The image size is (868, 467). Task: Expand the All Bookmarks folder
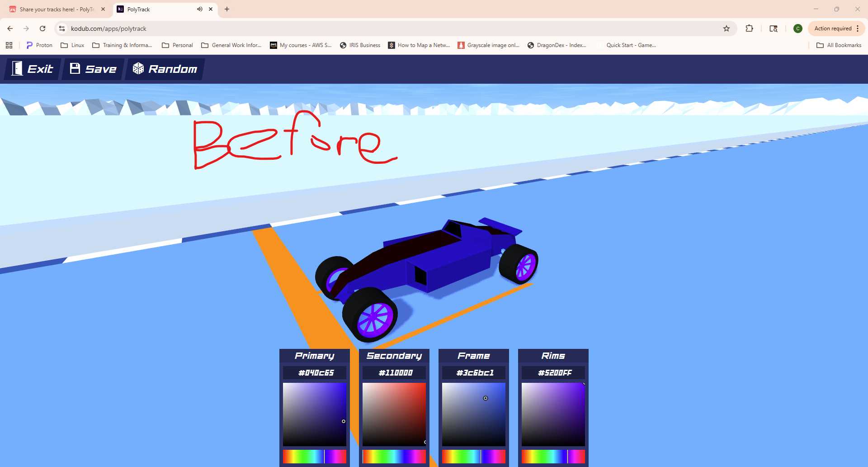[839, 45]
